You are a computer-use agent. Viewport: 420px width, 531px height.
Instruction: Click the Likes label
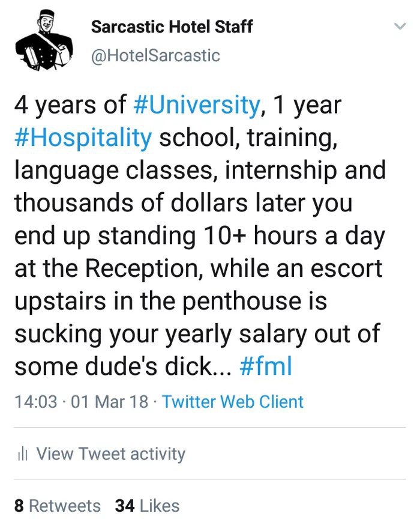coord(159,506)
